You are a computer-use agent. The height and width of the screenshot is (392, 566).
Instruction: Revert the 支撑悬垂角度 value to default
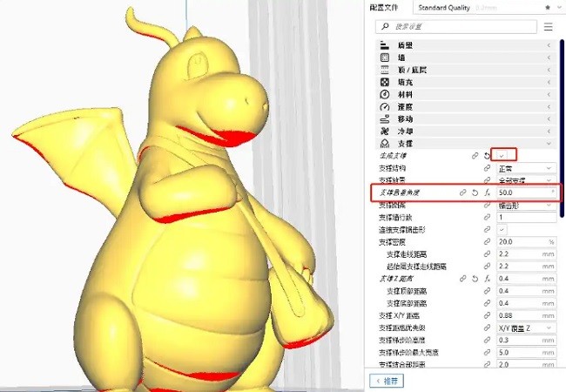click(x=475, y=193)
